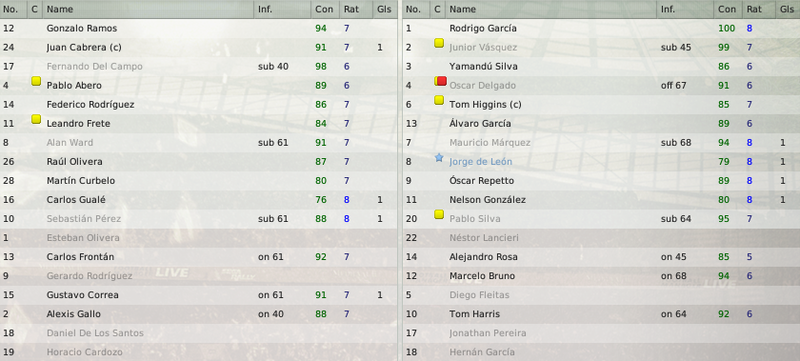Open player Jorge de León's profile link

coord(481,162)
